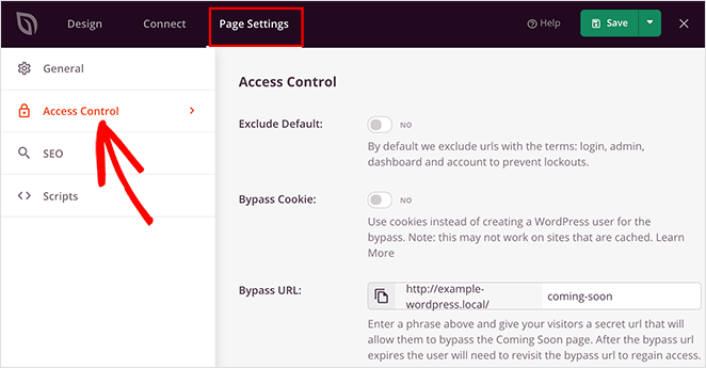Copy the Bypass URL with copy icon

(381, 296)
